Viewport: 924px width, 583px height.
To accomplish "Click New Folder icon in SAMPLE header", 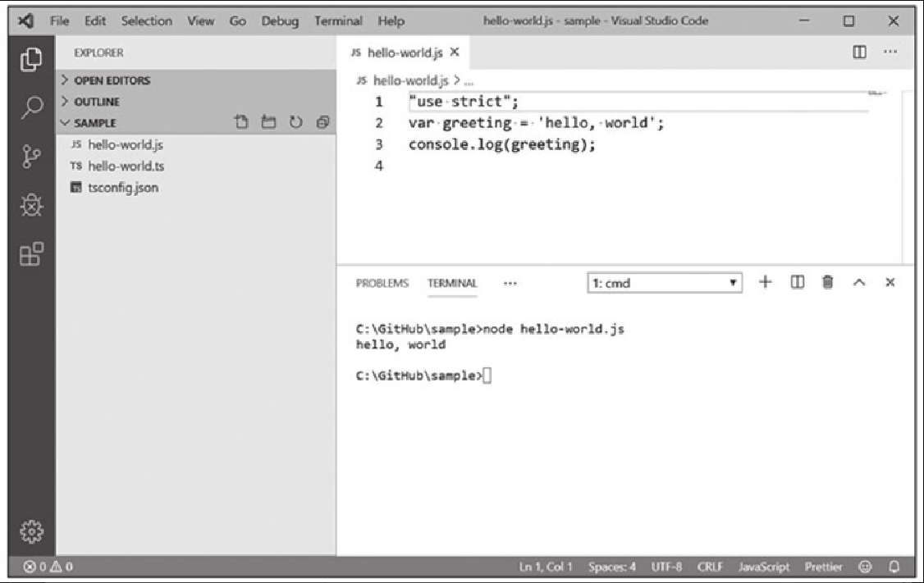I will [268, 122].
